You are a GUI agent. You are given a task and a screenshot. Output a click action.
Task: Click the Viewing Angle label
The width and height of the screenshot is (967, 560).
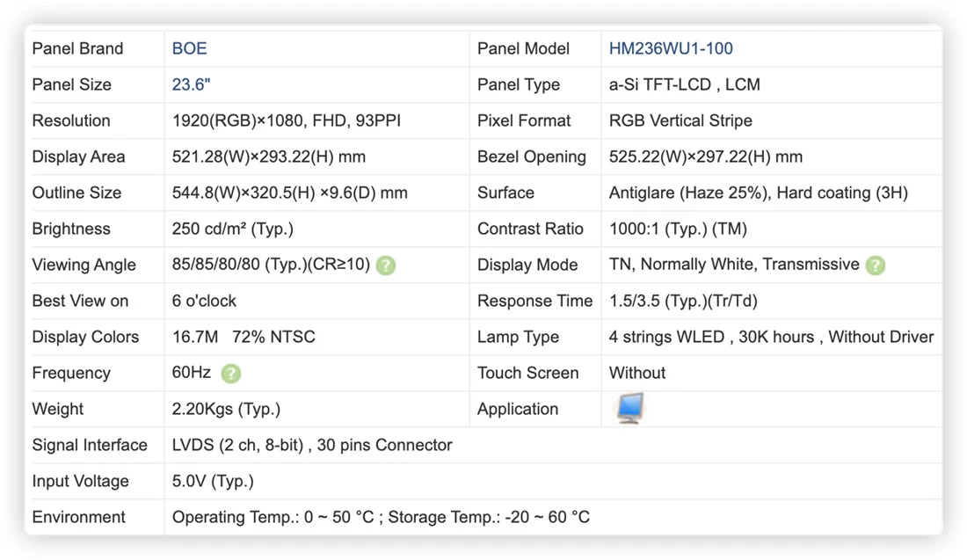(x=84, y=265)
